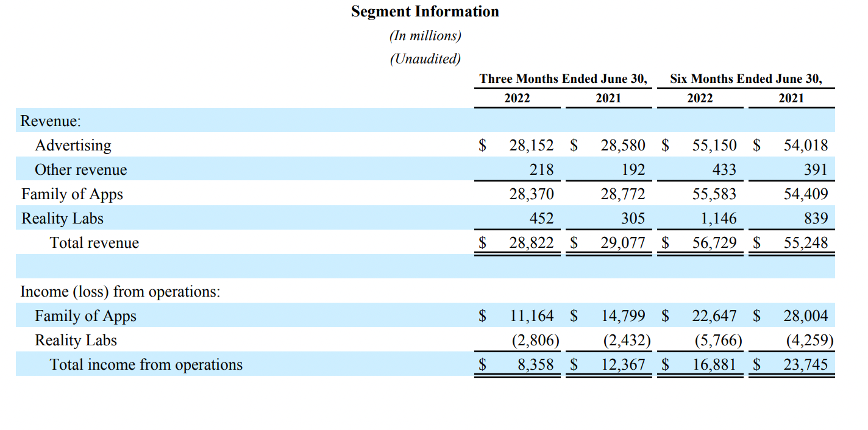The image size is (868, 430).
Task: Select "Total income from operations" label
Action: click(x=146, y=365)
